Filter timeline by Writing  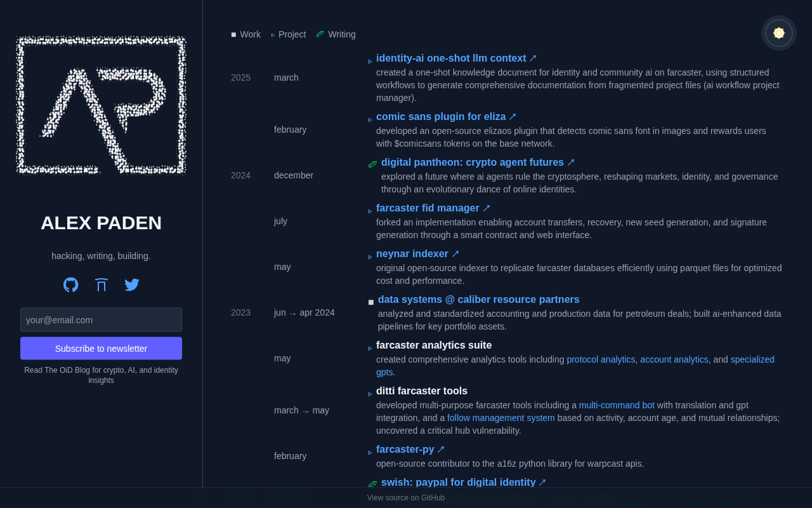coord(336,34)
